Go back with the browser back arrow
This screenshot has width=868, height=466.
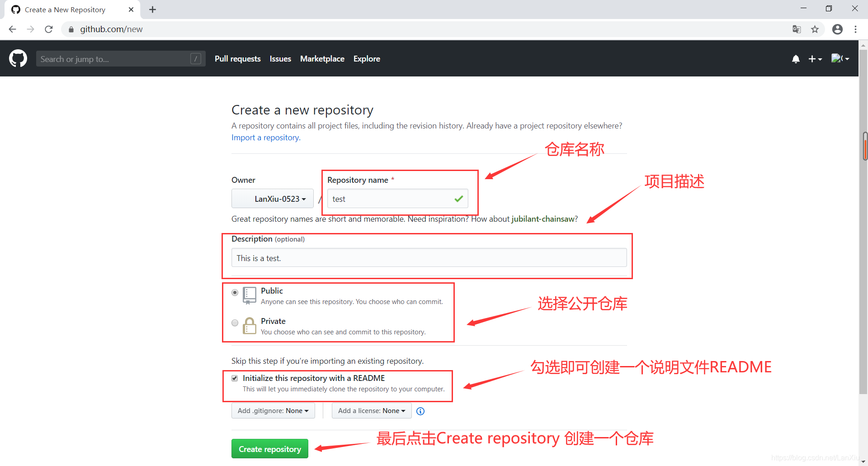13,29
